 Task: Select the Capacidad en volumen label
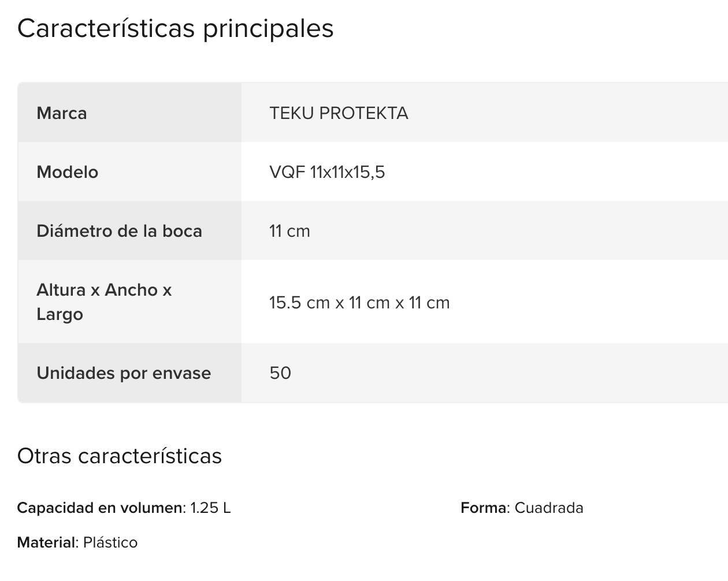[x=99, y=508]
